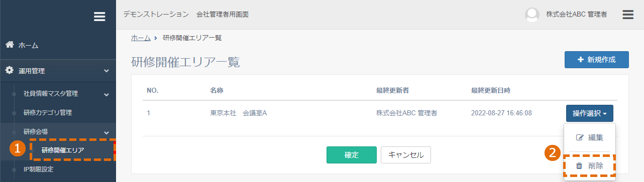The width and height of the screenshot is (644, 182).
Task: Expand 社員情報マスタ管理 submenu chevron
Action: click(x=106, y=94)
